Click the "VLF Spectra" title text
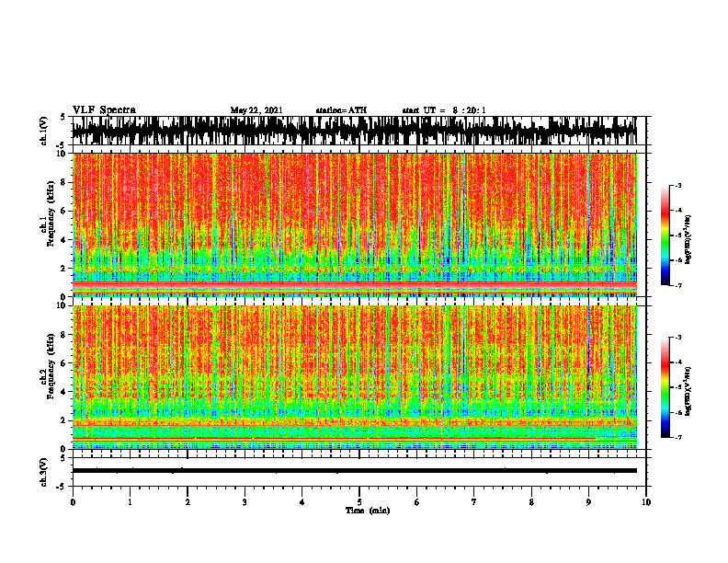728x563 pixels. [x=104, y=110]
